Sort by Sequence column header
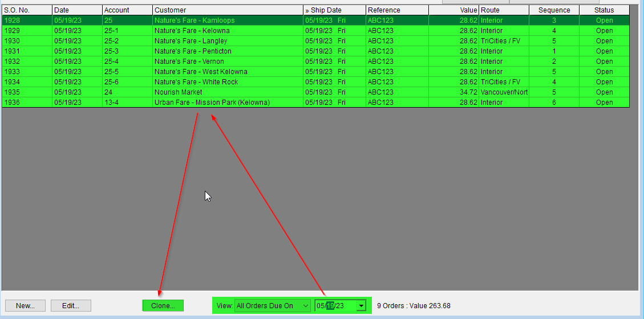Viewport: 644px width, 319px height. [x=554, y=10]
